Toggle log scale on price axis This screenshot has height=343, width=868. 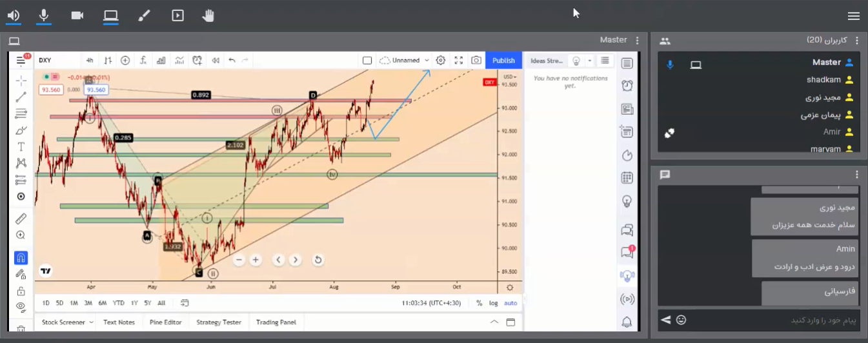tap(494, 303)
